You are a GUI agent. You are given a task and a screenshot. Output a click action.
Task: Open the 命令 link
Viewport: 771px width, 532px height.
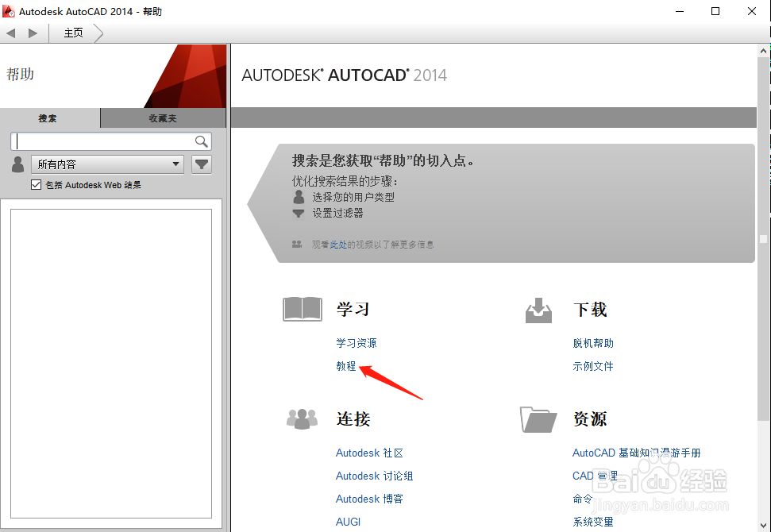pyautogui.click(x=583, y=499)
